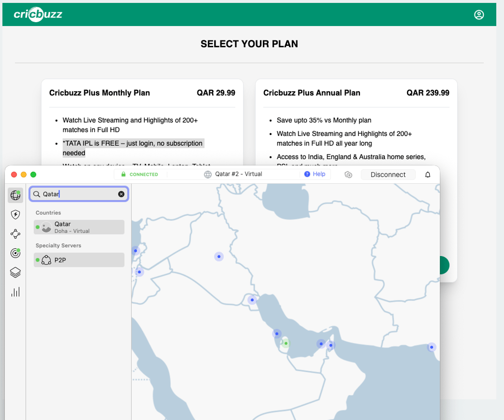Click the far-right Pakistan map pin
The width and height of the screenshot is (504, 420).
[431, 347]
